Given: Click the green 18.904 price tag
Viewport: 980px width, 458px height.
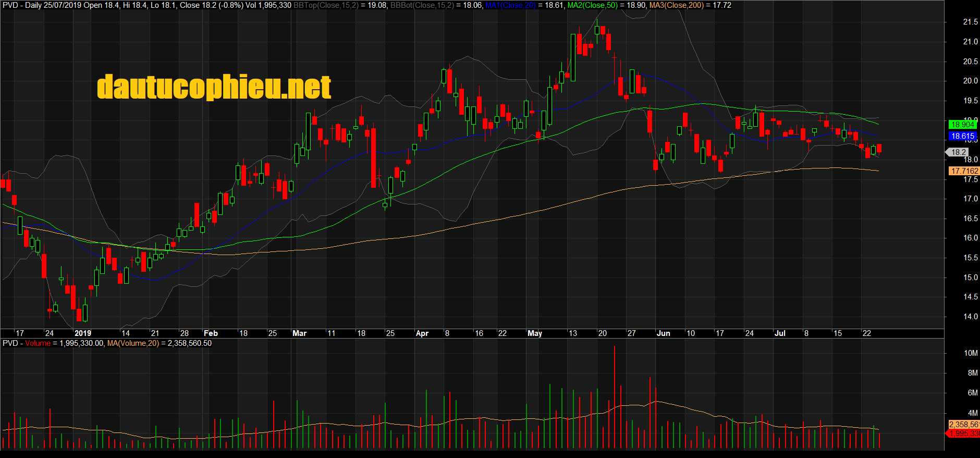Looking at the screenshot, I should pyautogui.click(x=962, y=125).
